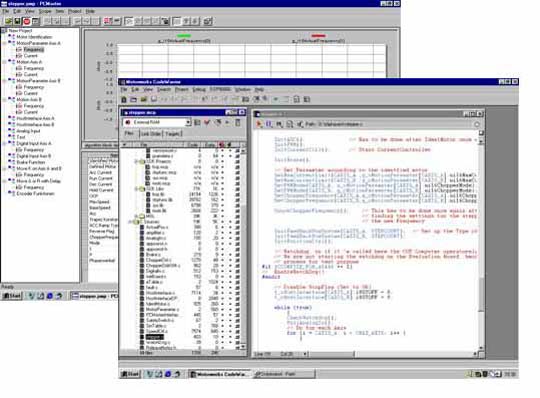Screen dimensions: 540x398
Task: Click the red debug column header icon
Action: [x=221, y=145]
